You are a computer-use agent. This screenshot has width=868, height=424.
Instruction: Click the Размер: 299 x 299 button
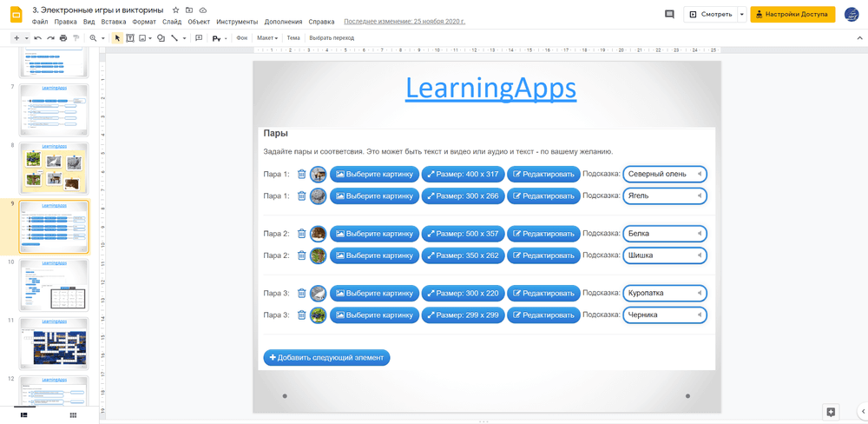pyautogui.click(x=463, y=315)
